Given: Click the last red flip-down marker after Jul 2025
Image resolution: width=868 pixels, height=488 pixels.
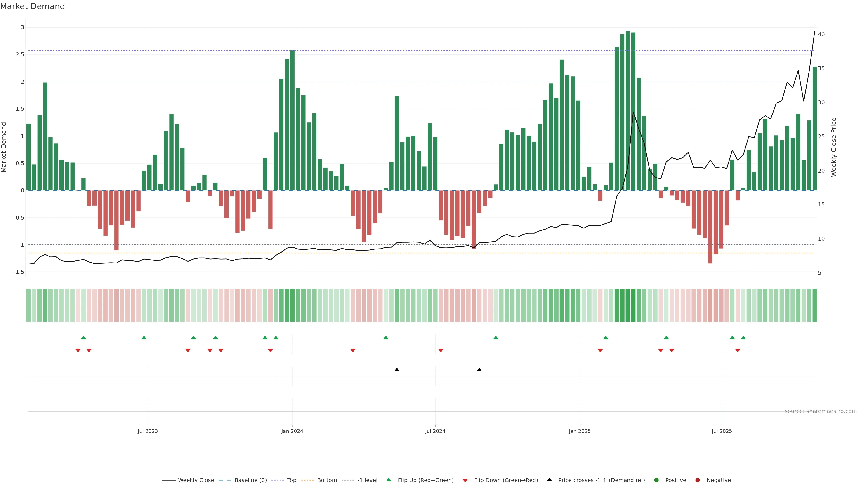Looking at the screenshot, I should pos(738,351).
